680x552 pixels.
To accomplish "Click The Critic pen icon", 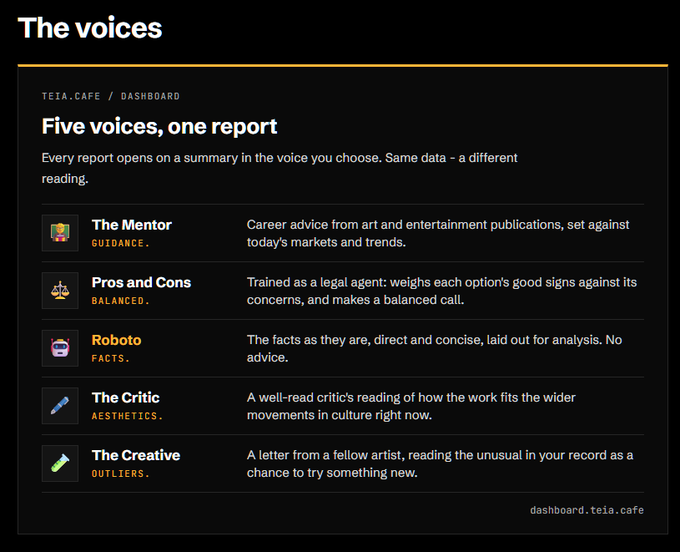I will click(60, 406).
